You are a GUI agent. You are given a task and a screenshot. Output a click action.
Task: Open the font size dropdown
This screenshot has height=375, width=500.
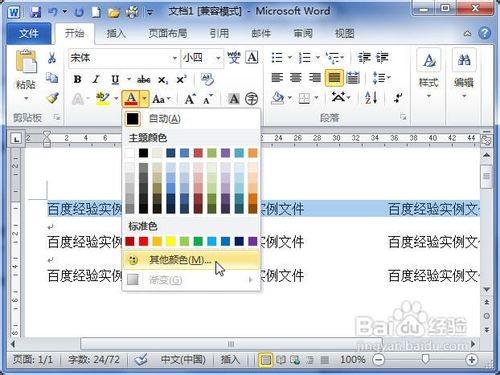point(218,58)
